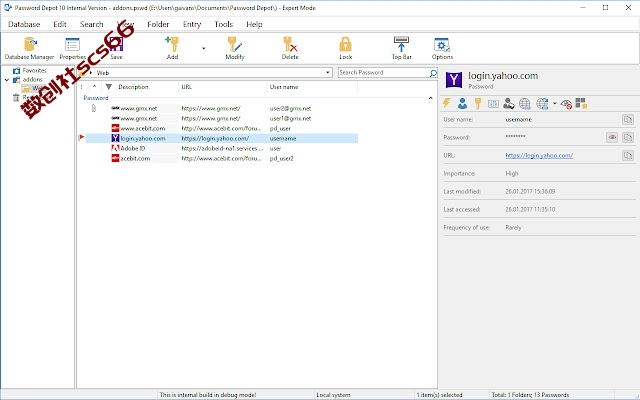This screenshot has width=640, height=400.
Task: Click in the Search Password field
Action: [383, 73]
